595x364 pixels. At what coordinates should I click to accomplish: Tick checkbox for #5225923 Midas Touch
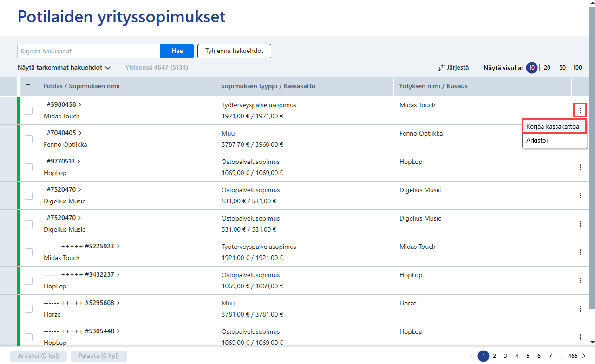click(29, 252)
